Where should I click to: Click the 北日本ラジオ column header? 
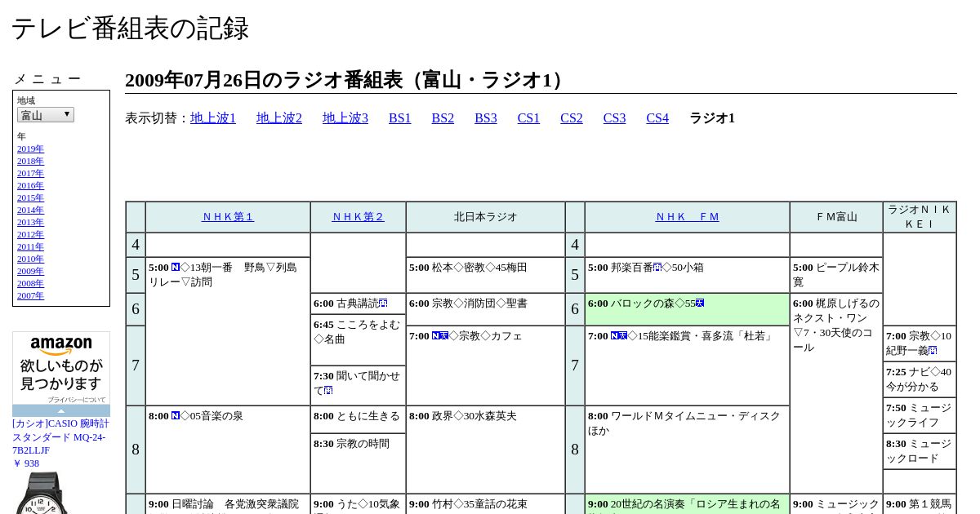tap(485, 217)
